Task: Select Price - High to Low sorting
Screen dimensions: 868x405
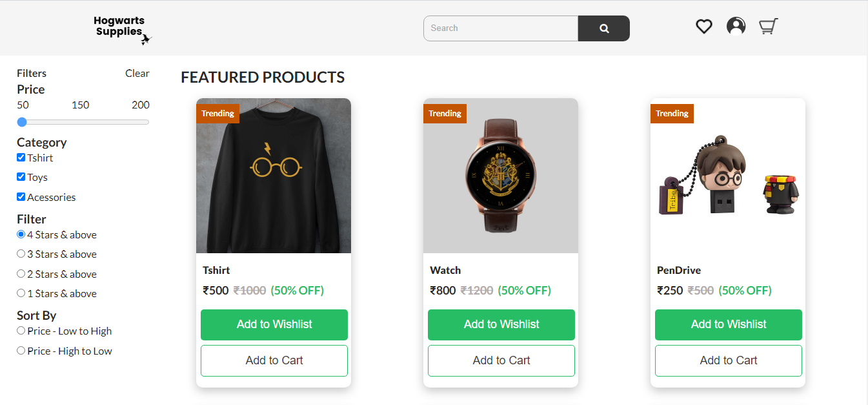Action: [x=21, y=351]
